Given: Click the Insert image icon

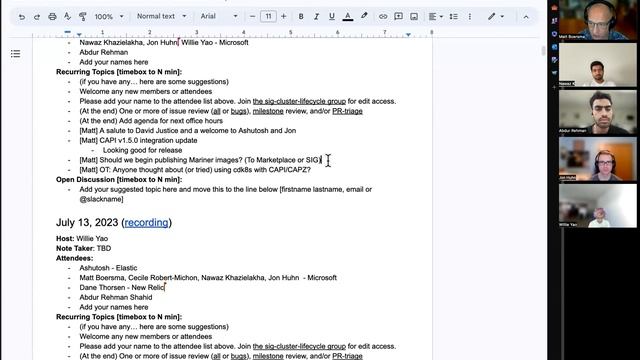Looking at the screenshot, I should tap(414, 16).
